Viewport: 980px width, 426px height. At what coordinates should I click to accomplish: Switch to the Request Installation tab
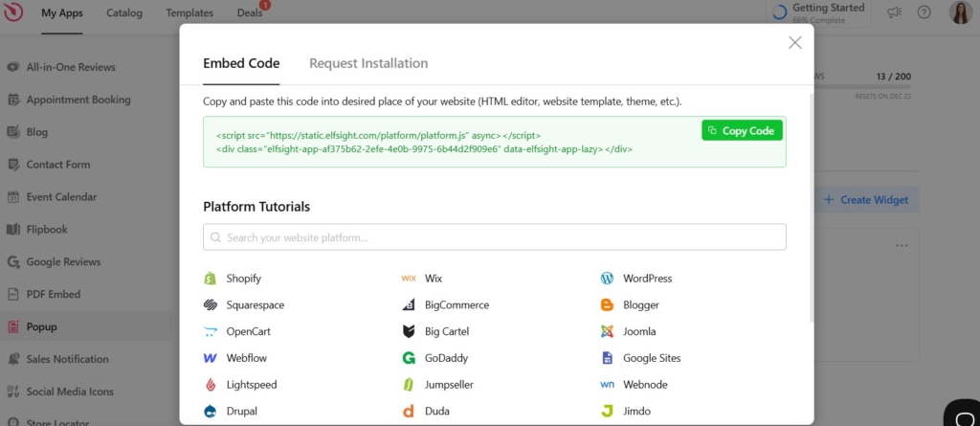tap(368, 63)
